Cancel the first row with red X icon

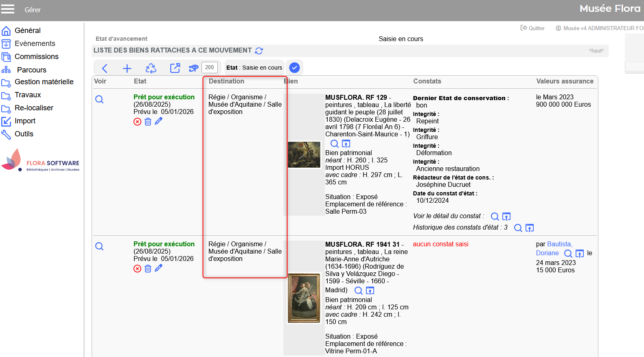[x=138, y=122]
